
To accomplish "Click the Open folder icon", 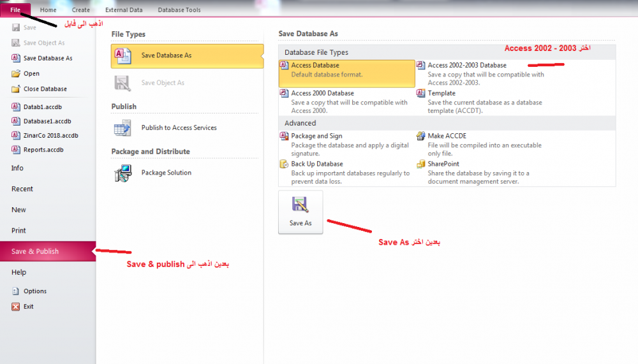I will [16, 73].
